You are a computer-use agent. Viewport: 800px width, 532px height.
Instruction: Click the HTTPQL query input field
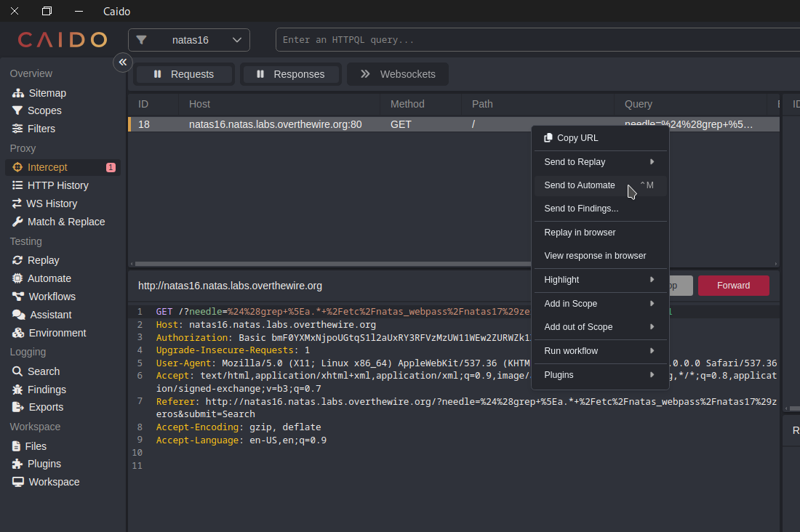(537, 40)
